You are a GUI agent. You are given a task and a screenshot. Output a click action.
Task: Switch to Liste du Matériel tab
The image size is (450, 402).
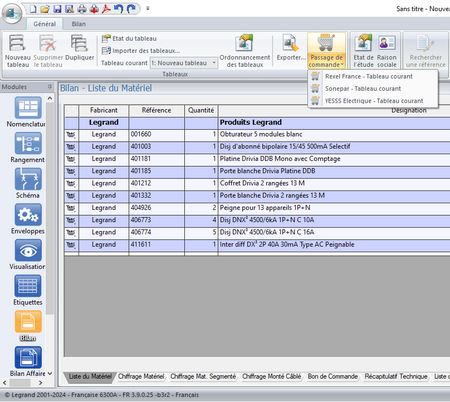point(90,377)
